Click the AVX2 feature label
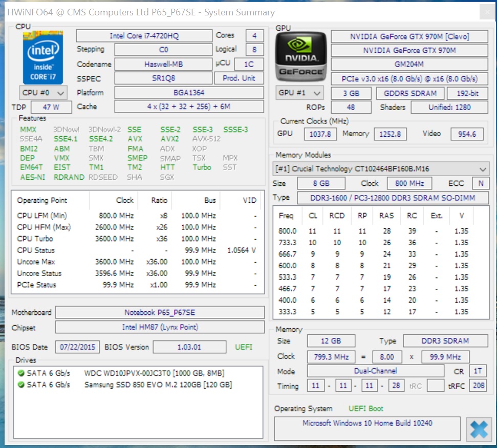497x448 pixels. click(169, 139)
